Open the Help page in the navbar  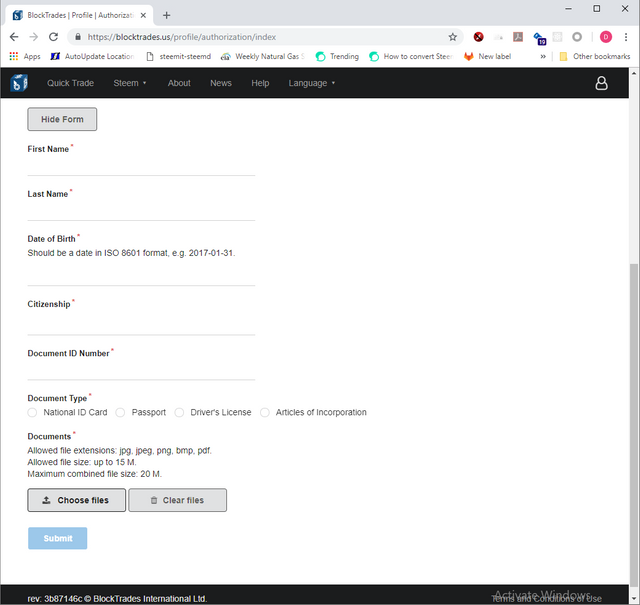click(260, 83)
